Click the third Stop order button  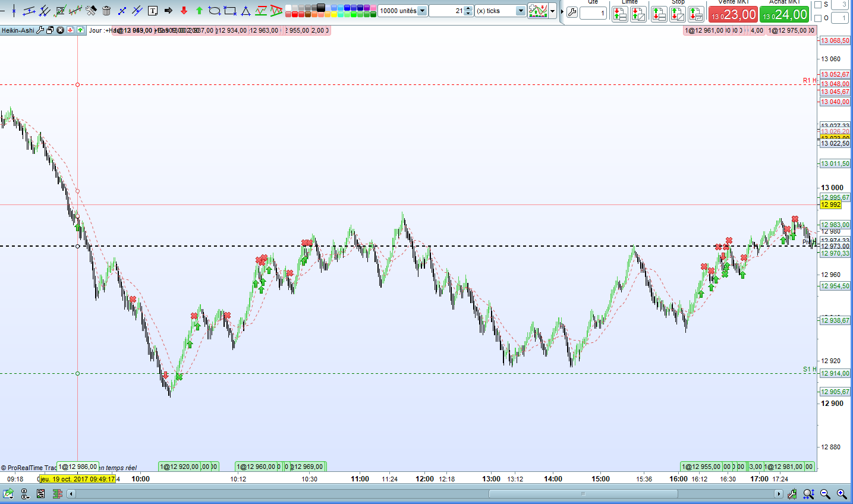pyautogui.click(x=696, y=14)
